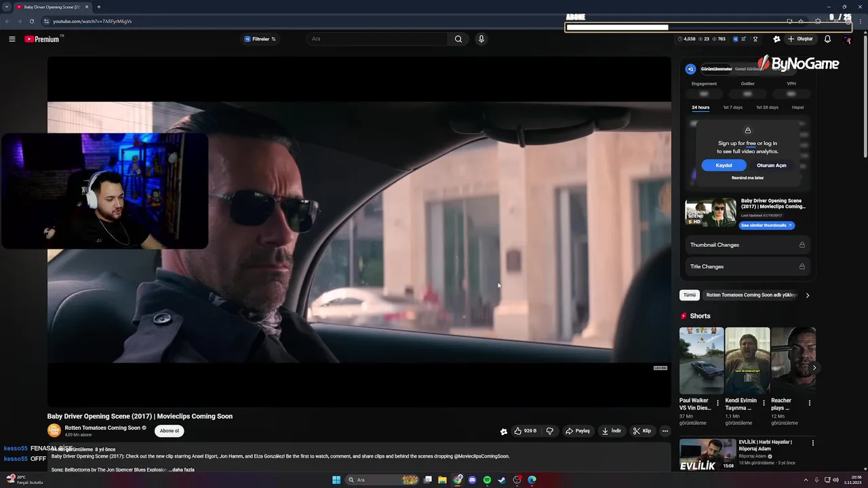
Task: Select the Hepsi tab
Action: point(797,107)
